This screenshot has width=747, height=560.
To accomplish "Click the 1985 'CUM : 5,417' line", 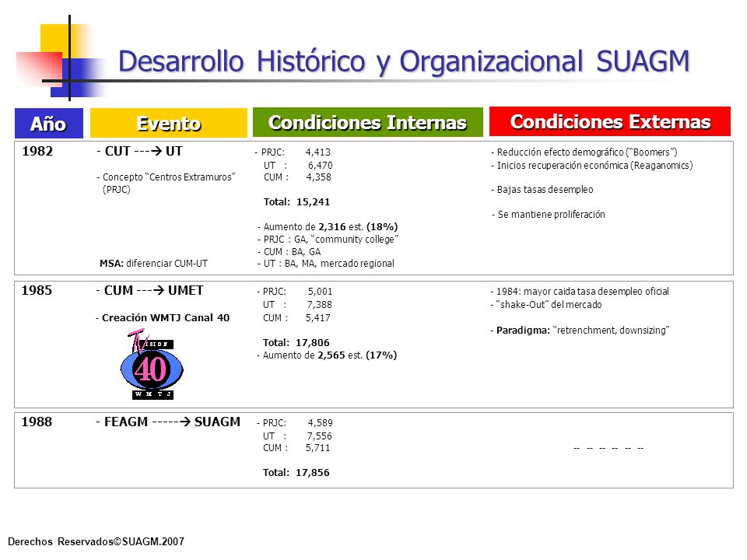I will click(296, 317).
